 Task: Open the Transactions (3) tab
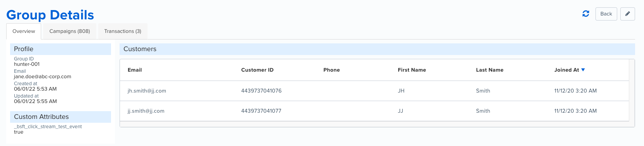(123, 31)
